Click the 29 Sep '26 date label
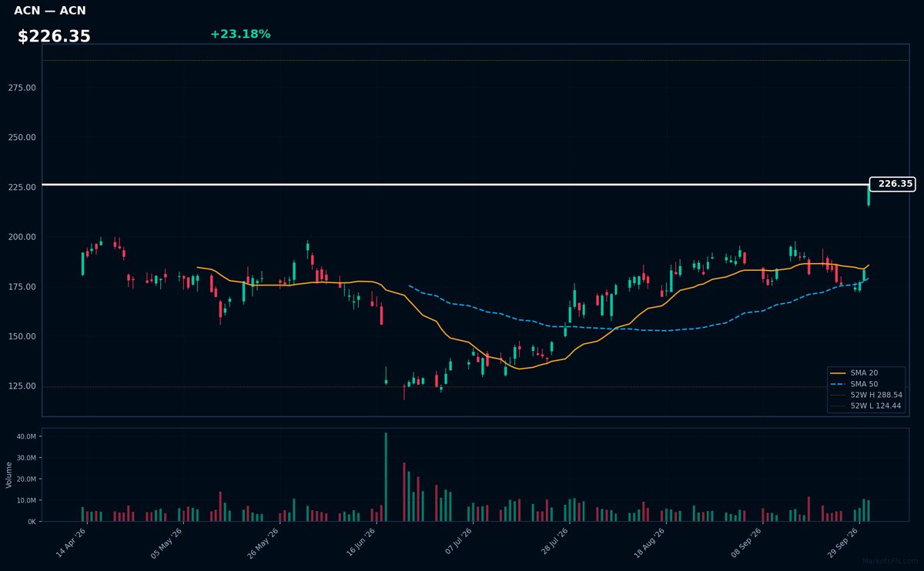This screenshot has height=571, width=924. point(844,542)
